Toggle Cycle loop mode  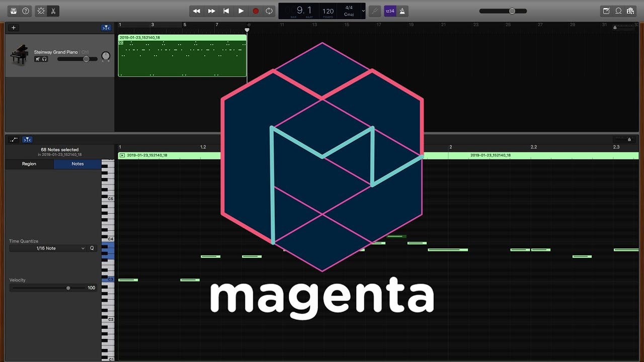click(x=269, y=11)
